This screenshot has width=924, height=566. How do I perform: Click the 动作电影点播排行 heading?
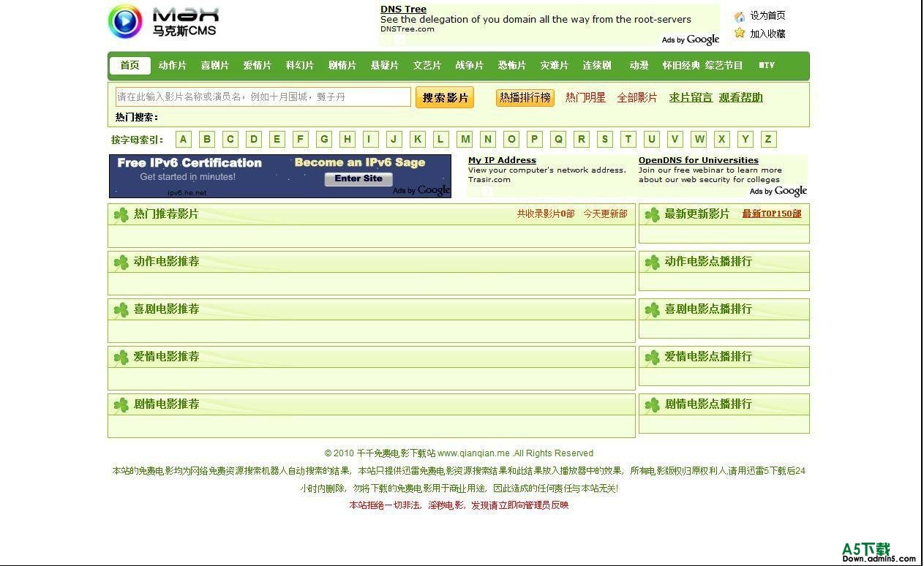pyautogui.click(x=708, y=262)
